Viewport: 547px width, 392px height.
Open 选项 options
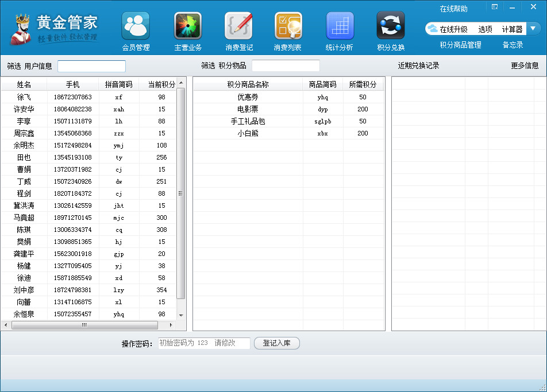click(x=485, y=29)
